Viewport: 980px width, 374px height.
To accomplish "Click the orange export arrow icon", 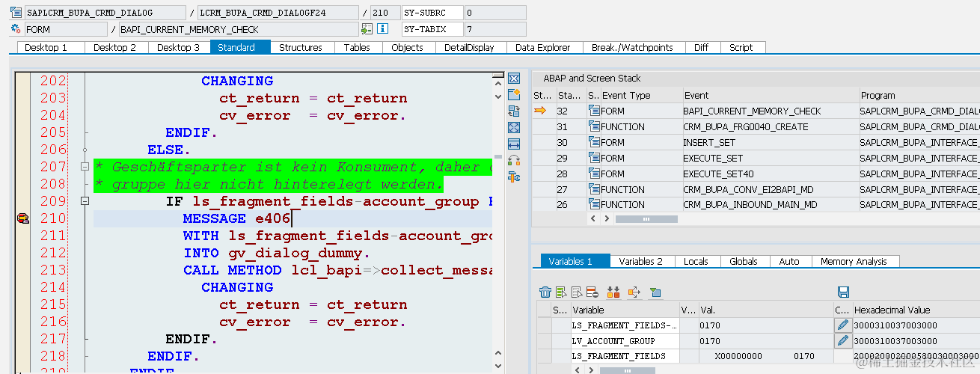I will coord(634,292).
